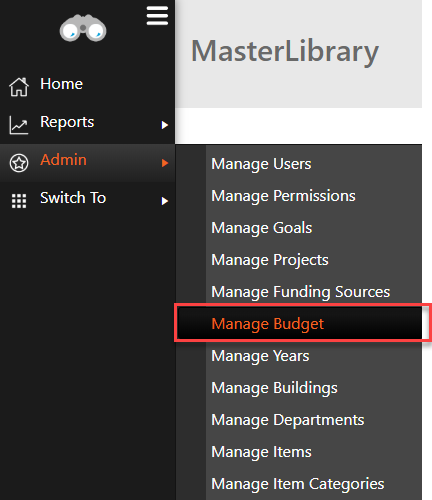
Task: Expand the Reports submenu arrow
Action: click(165, 125)
